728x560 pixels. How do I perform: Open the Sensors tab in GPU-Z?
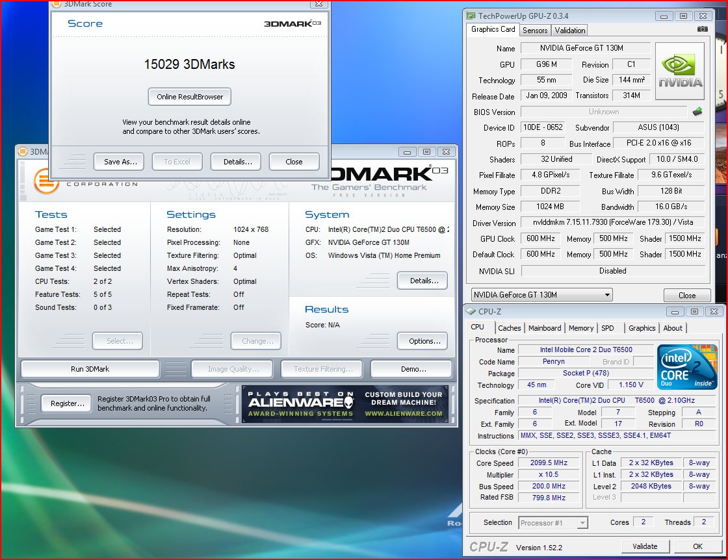point(535,30)
